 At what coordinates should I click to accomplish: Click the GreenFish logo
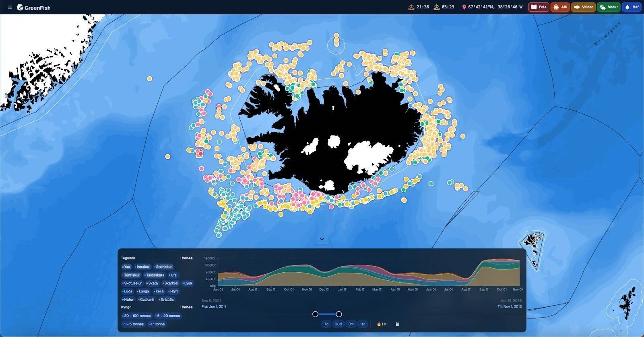[34, 7]
